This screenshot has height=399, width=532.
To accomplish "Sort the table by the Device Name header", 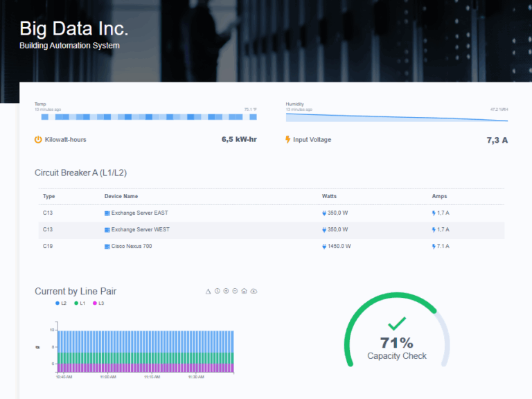I will [x=121, y=197].
